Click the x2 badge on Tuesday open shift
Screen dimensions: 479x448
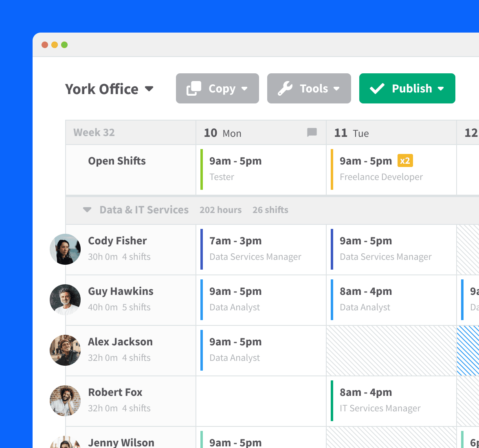coord(405,161)
